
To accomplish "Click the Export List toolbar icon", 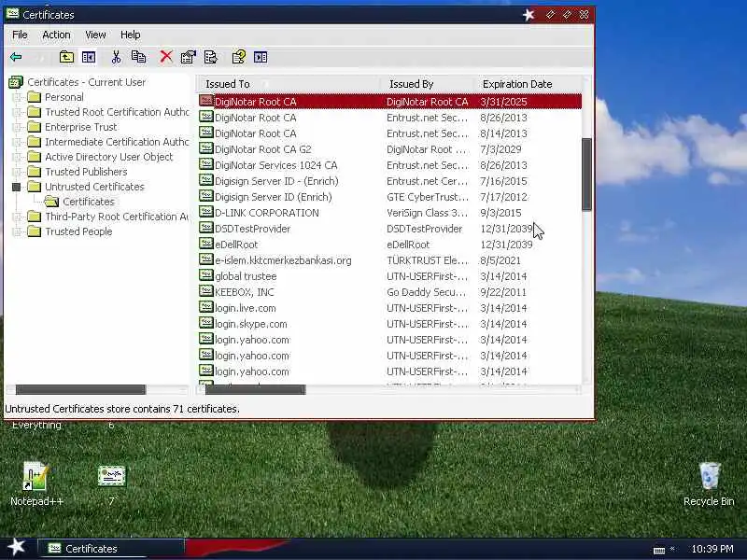I will [x=210, y=57].
